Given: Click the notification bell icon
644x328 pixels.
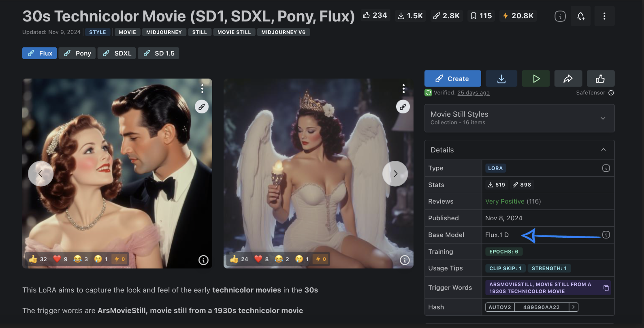Looking at the screenshot, I should (x=580, y=16).
